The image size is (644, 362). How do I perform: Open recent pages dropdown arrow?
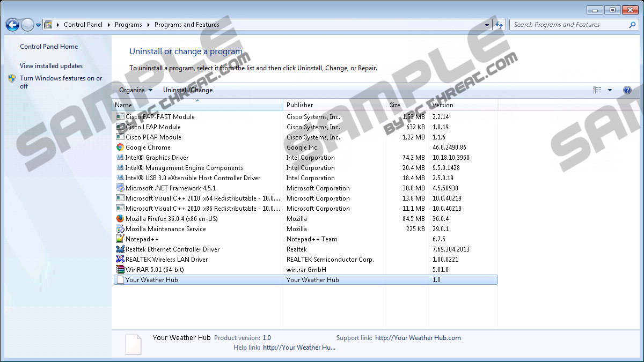39,25
